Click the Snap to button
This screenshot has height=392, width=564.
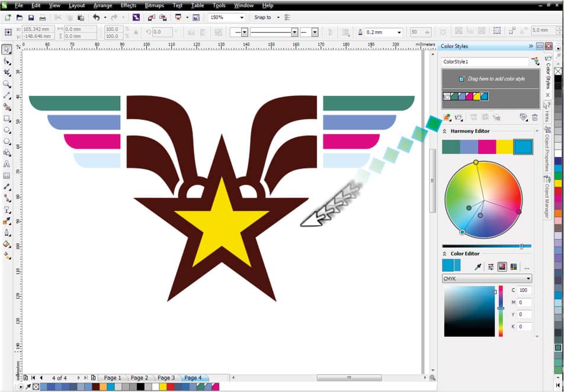pyautogui.click(x=262, y=17)
